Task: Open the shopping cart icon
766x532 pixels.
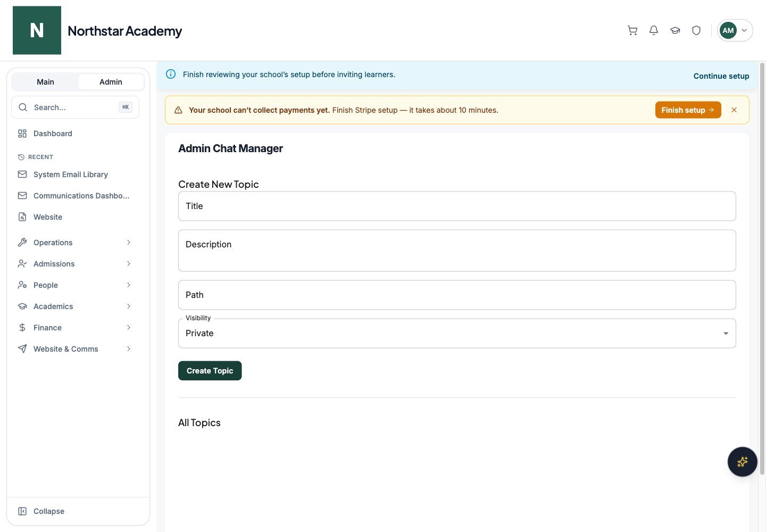Action: tap(632, 30)
